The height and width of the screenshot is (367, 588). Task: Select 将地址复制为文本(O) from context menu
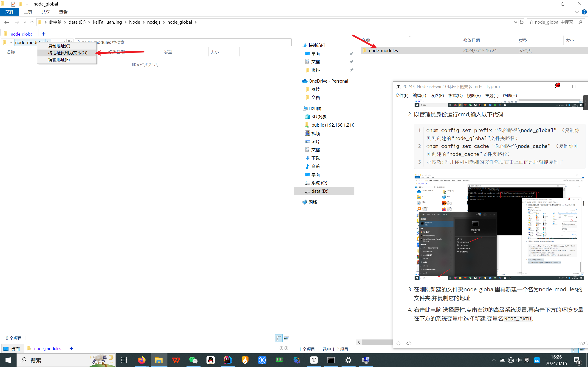click(x=68, y=53)
